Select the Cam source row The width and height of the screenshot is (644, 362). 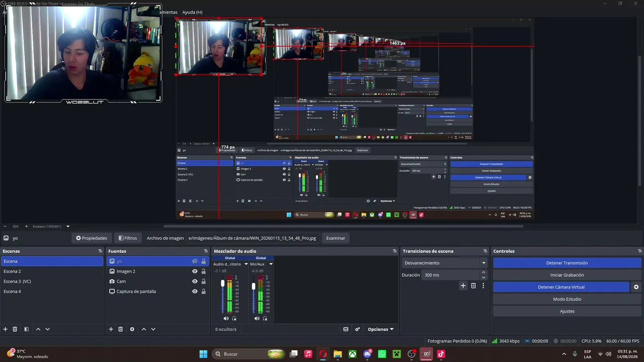157,282
